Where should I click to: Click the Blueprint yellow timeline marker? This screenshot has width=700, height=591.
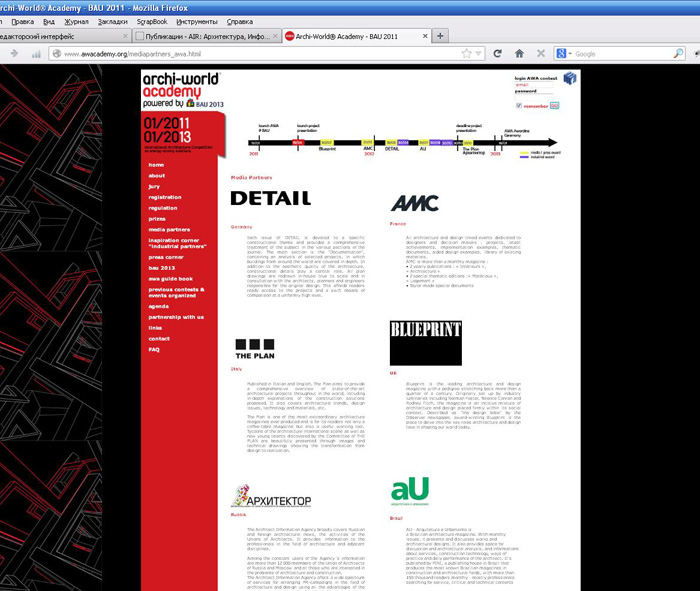(327, 142)
